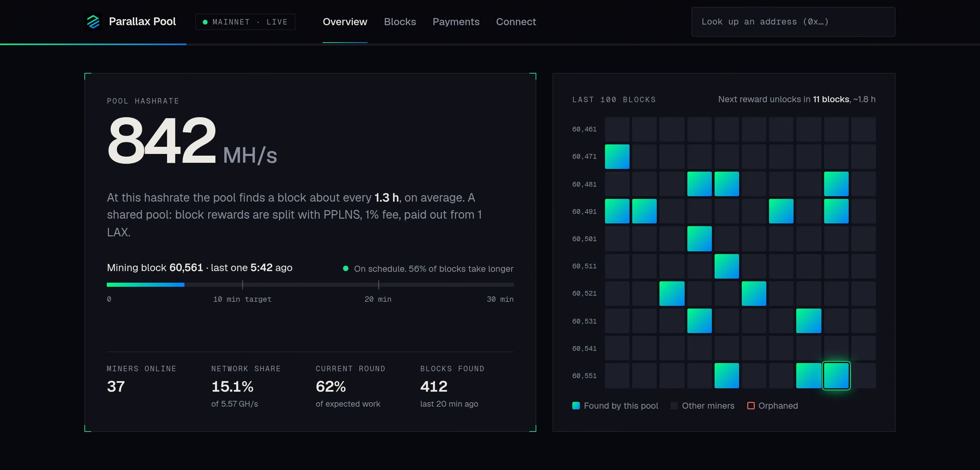Select pool block 60,523 in the grid
Screen dimensions: 980x470
pyautogui.click(x=672, y=293)
